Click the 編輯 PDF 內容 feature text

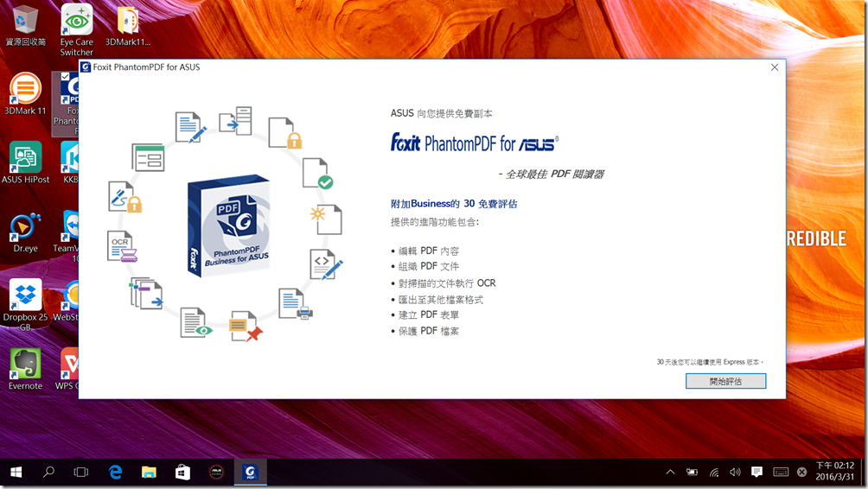tap(429, 251)
